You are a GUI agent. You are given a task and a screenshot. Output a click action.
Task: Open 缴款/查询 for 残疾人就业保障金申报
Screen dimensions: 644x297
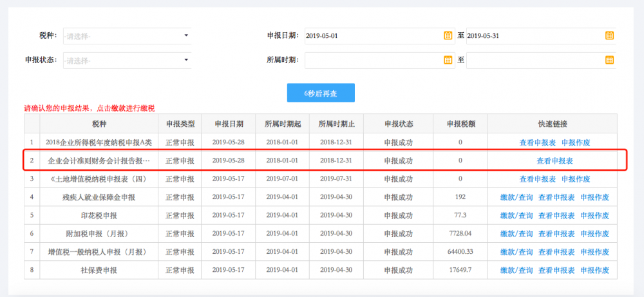[516, 197]
